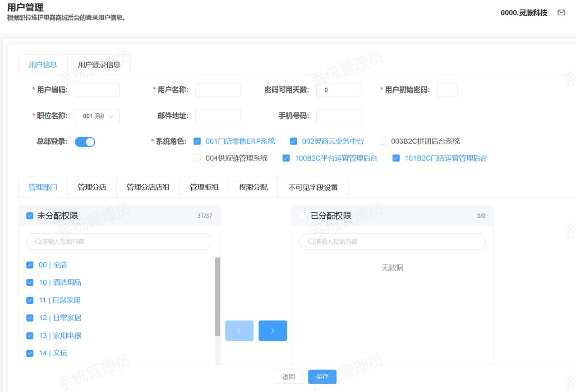Click the department list scrollbar
Viewport: 576px width, 392px height.
pos(218,296)
